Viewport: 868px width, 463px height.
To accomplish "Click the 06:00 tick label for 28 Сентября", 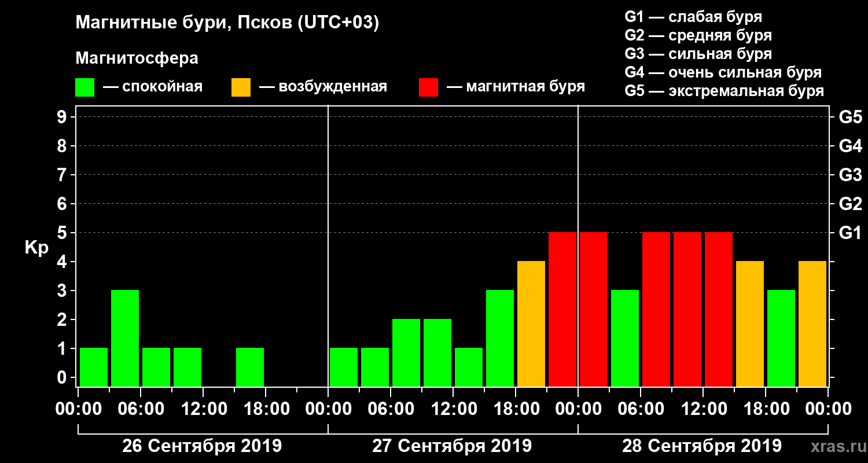I will [x=641, y=409].
